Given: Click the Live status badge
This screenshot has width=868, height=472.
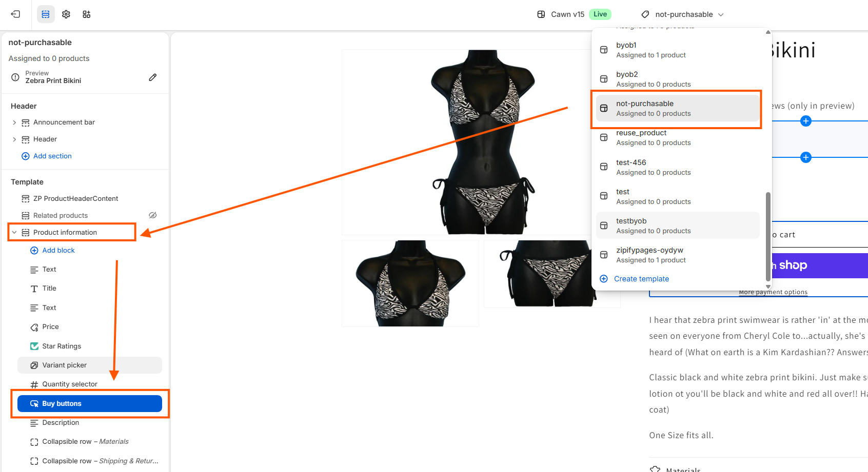Looking at the screenshot, I should tap(600, 14).
